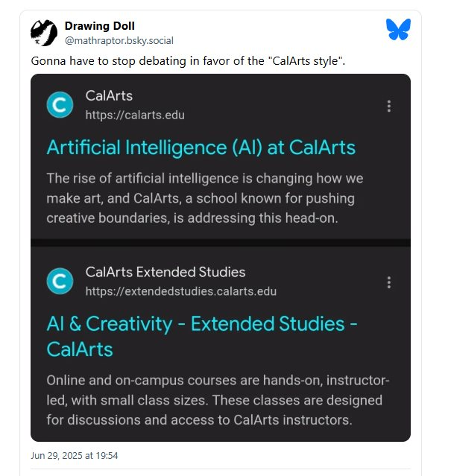This screenshot has height=476, width=451.
Task: Open three-dot menu for CalArts result
Action: (388, 106)
